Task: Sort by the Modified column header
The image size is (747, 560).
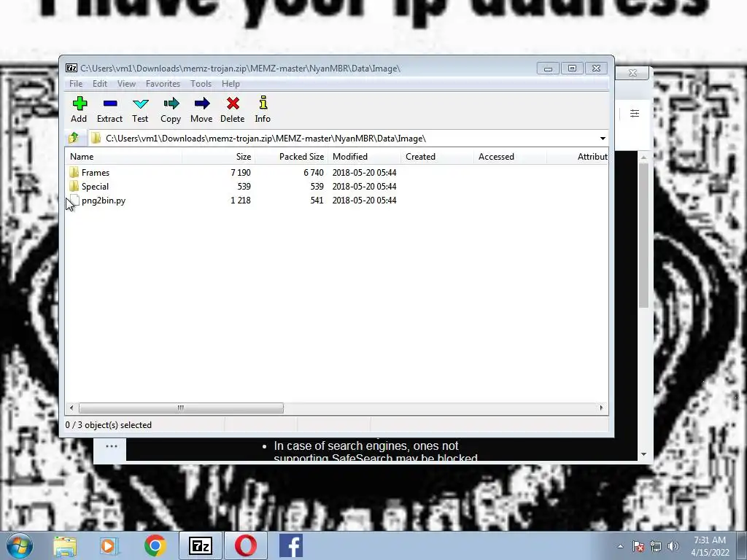Action: (x=364, y=157)
